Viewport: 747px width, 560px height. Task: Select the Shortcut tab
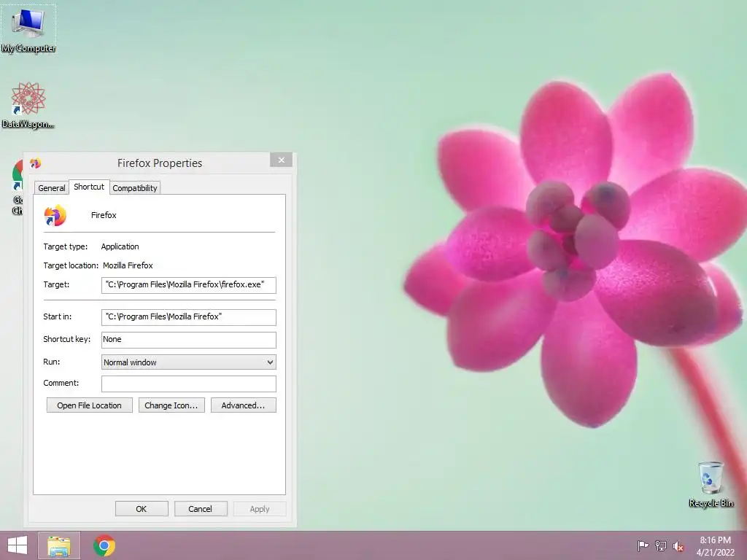pos(89,187)
